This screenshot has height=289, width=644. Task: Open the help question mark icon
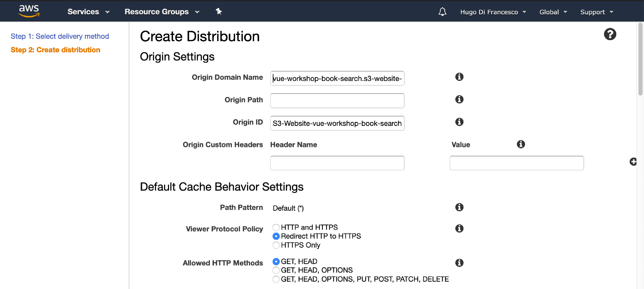[x=610, y=34]
